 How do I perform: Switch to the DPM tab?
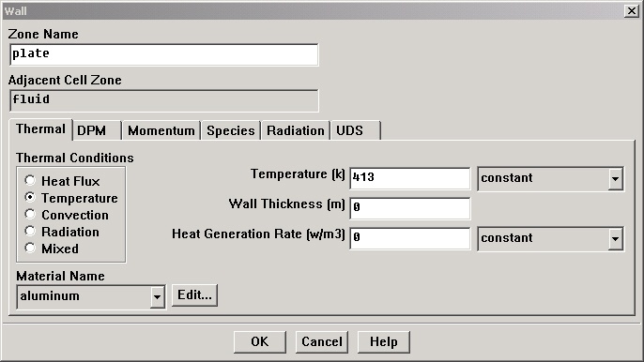coord(98,130)
